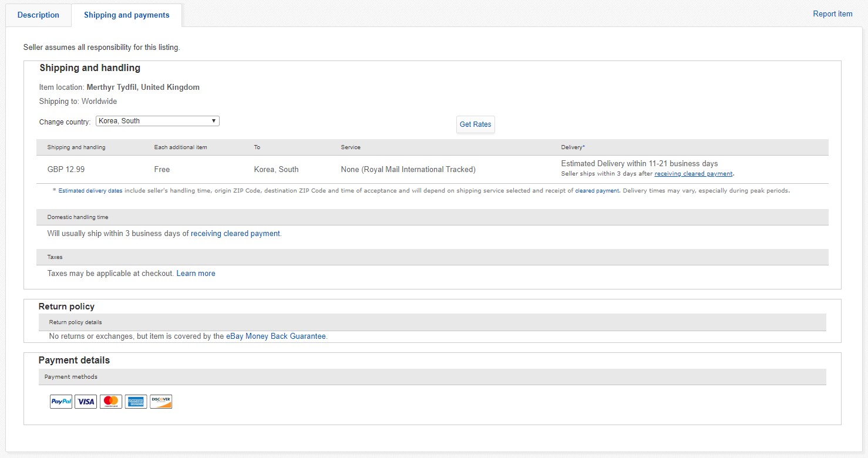Image resolution: width=868 pixels, height=458 pixels.
Task: Click the Payment details heading
Action: [74, 361]
